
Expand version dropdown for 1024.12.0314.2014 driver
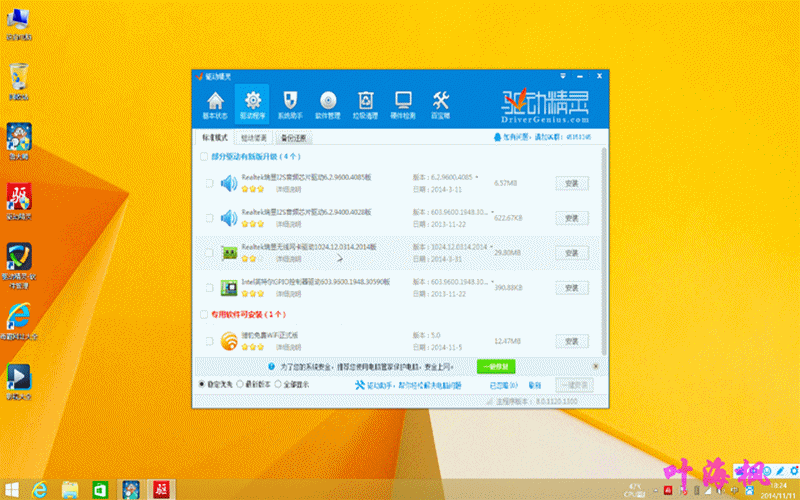pos(491,247)
